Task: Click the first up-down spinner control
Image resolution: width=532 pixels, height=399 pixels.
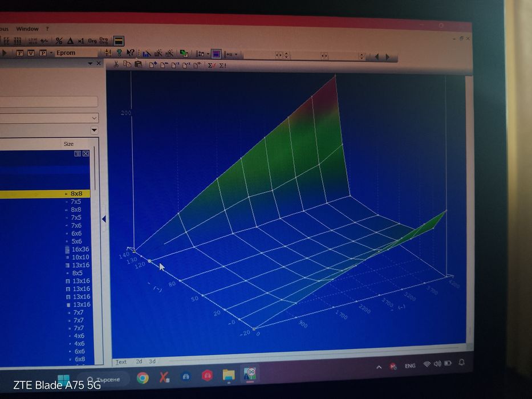Action: coord(286,55)
